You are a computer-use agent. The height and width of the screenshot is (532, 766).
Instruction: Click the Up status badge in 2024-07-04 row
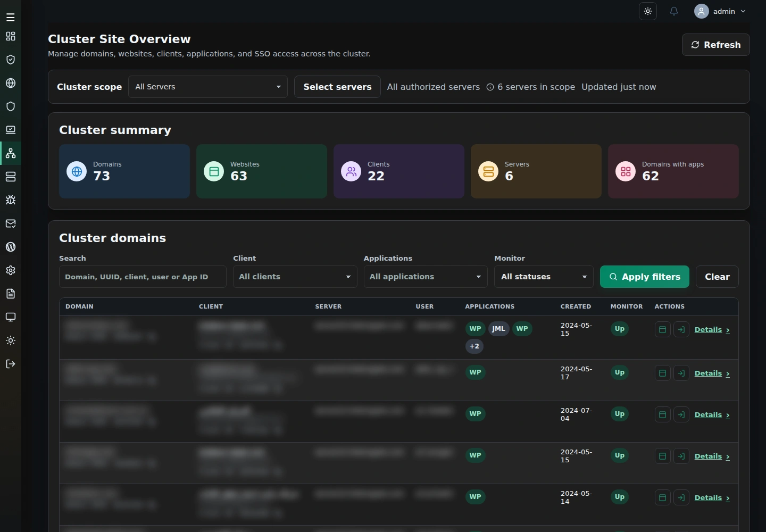[x=620, y=414]
